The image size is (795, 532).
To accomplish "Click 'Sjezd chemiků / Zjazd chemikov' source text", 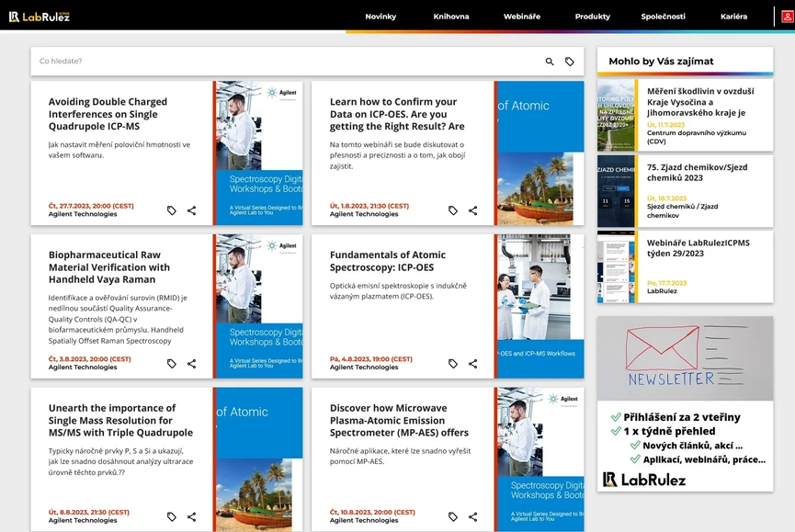I will coord(682,210).
